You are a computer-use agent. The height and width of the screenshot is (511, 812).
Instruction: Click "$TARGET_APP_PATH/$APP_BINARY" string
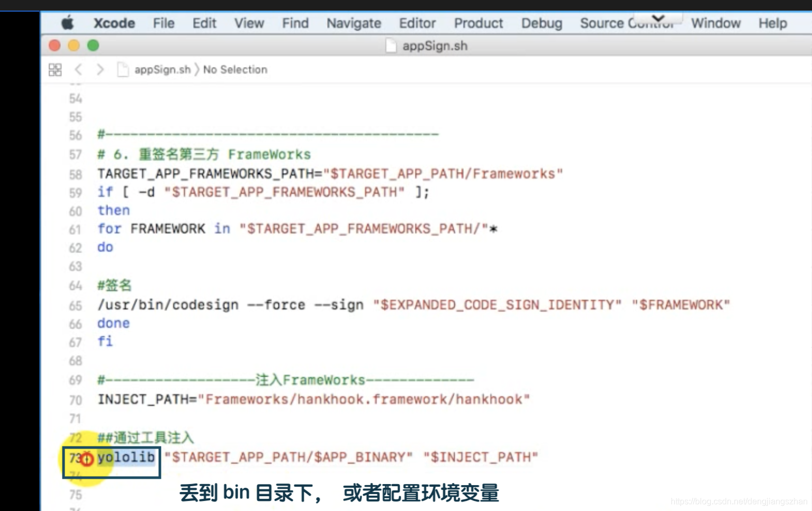pos(288,457)
